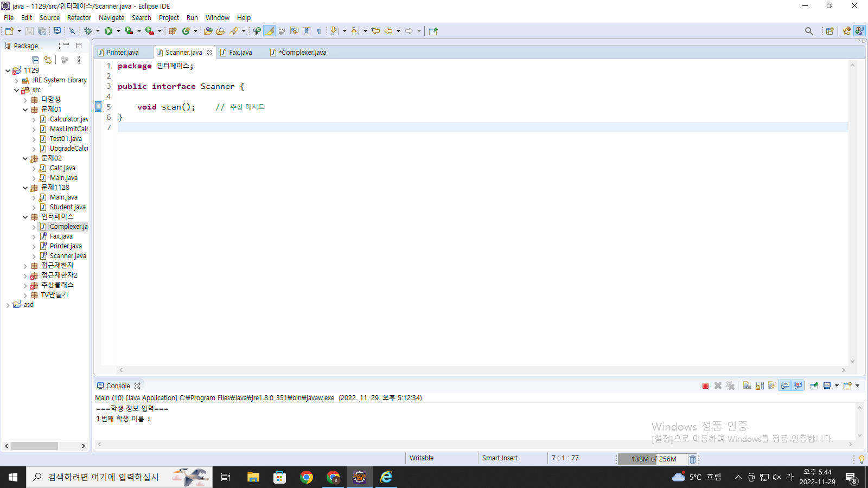Toggle Mark Occurrences highlighter button
Viewport: 868px width, 488px height.
point(270,31)
